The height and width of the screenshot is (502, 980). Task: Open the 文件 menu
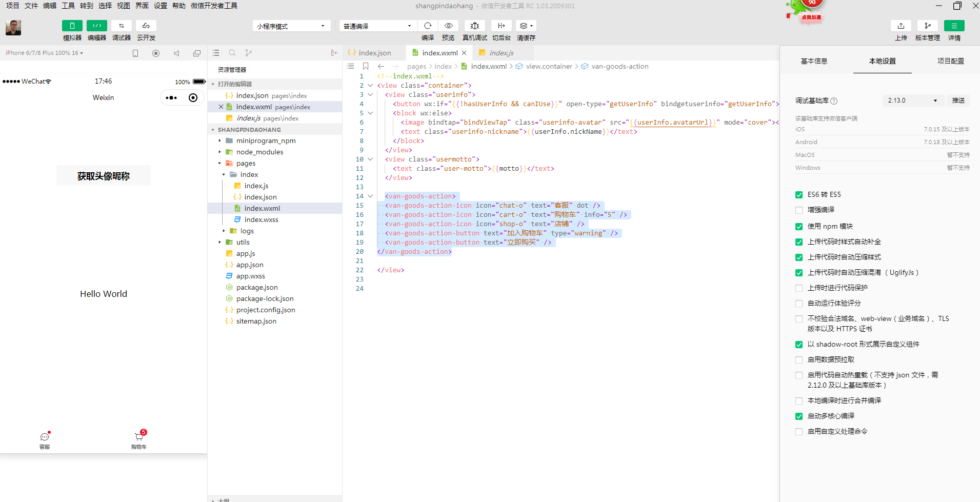[x=31, y=6]
